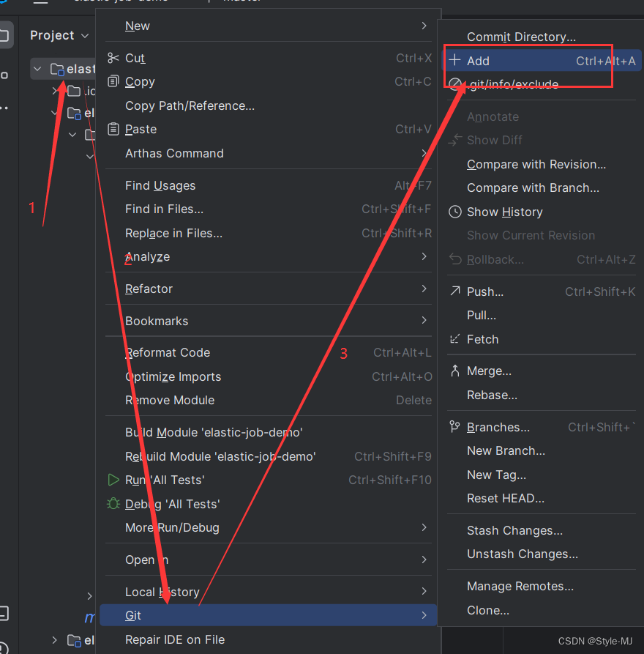The width and height of the screenshot is (644, 654).
Task: Click the submenu arrow on the Local History row
Action: click(424, 592)
